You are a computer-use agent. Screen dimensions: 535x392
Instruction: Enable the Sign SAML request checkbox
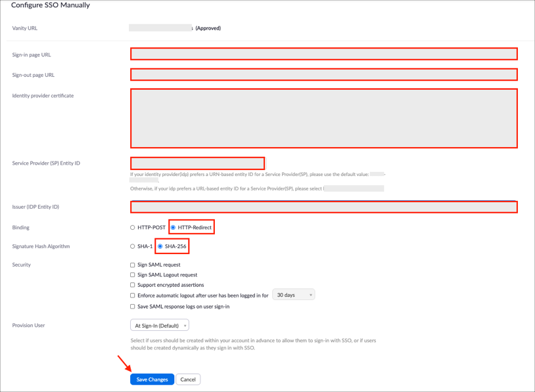point(133,265)
